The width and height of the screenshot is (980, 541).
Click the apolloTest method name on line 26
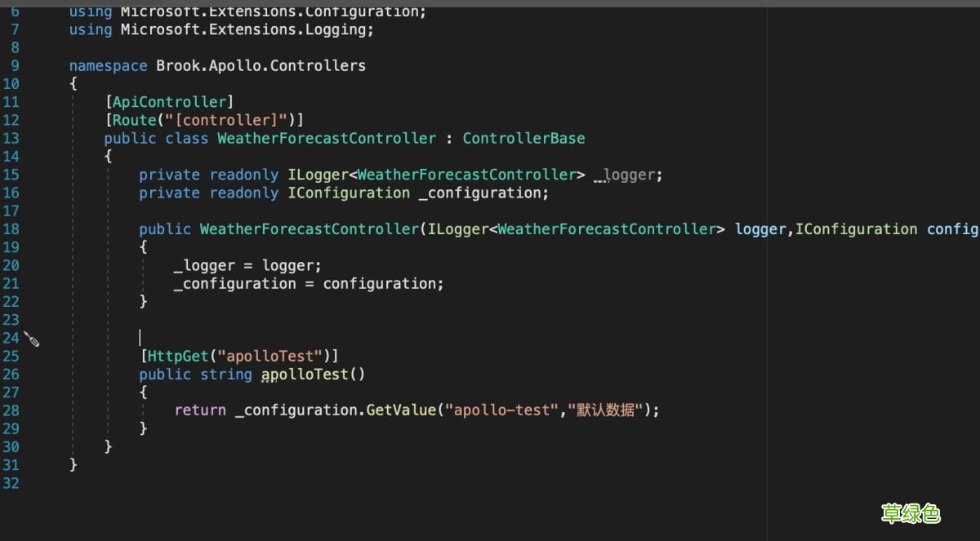click(304, 374)
